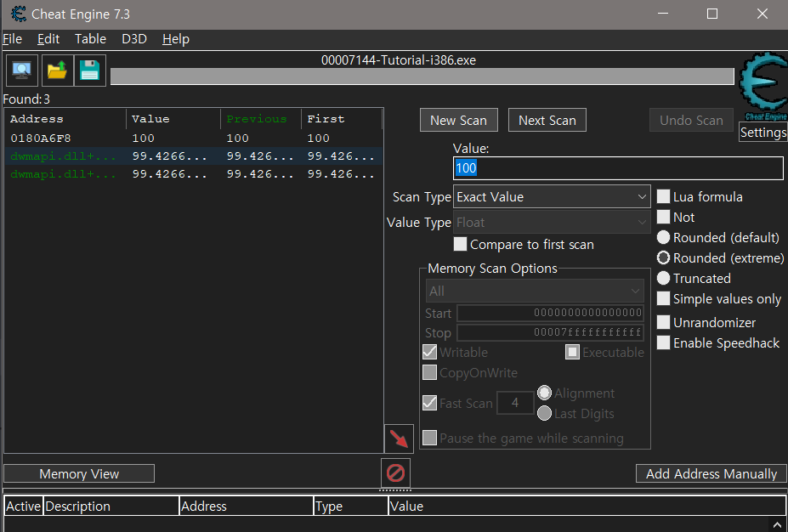Open the memory region All dropdown
Screen dimensions: 788x532
click(x=534, y=291)
